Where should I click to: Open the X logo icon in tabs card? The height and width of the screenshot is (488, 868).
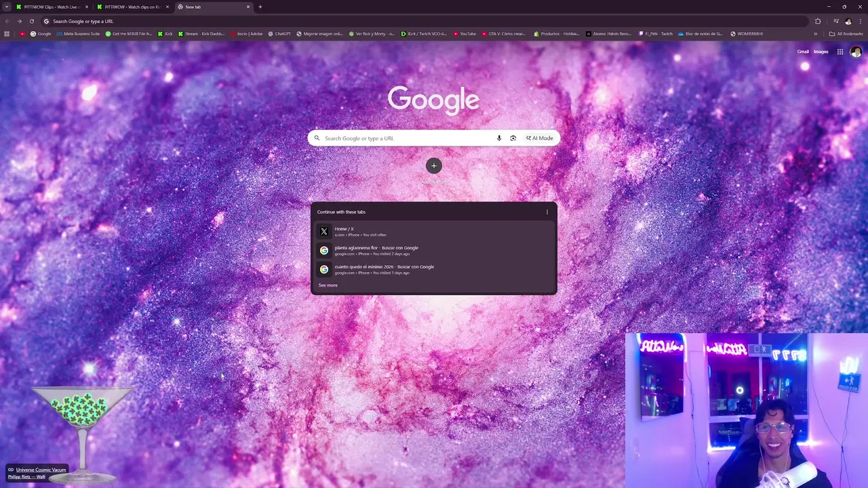tap(324, 231)
